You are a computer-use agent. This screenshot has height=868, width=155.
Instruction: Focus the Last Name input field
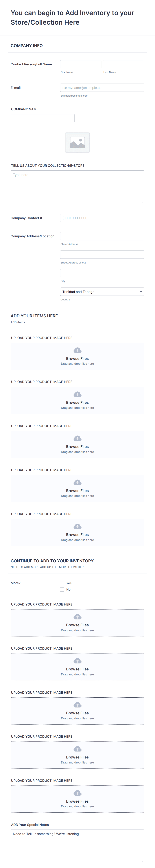[124, 64]
